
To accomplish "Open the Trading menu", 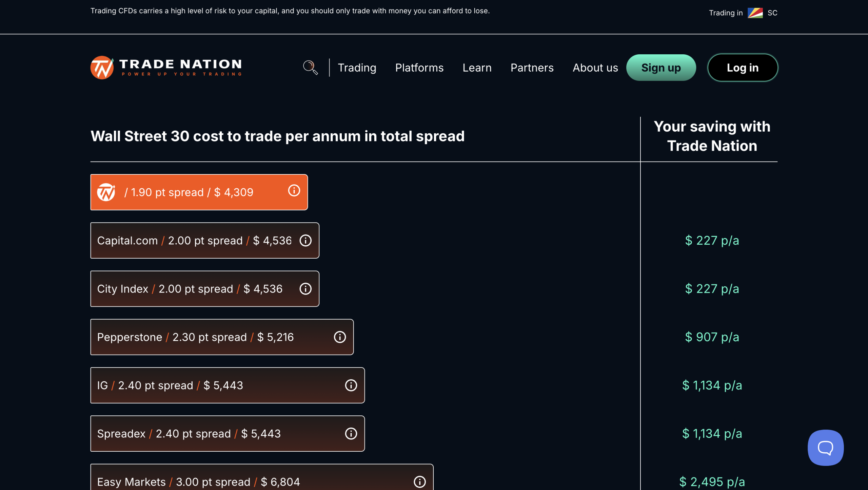I will tap(357, 68).
